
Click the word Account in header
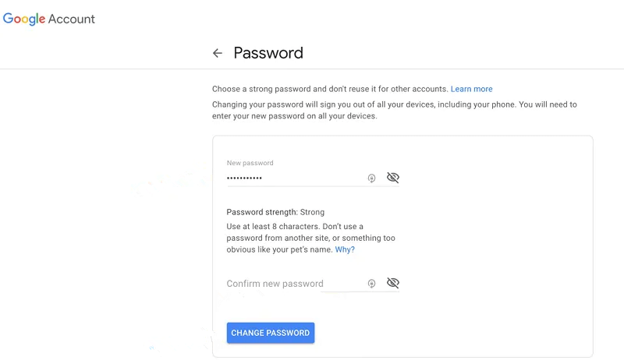tap(72, 19)
